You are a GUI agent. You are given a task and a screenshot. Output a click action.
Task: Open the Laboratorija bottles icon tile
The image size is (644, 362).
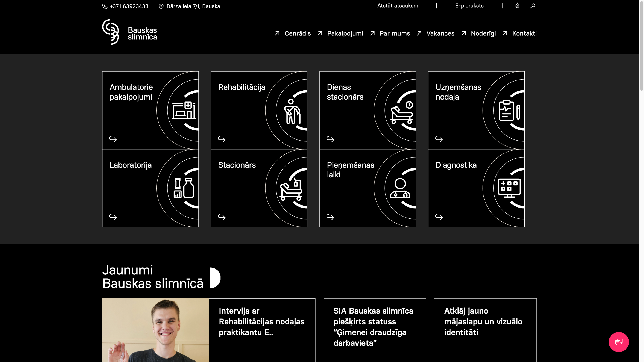point(184,188)
